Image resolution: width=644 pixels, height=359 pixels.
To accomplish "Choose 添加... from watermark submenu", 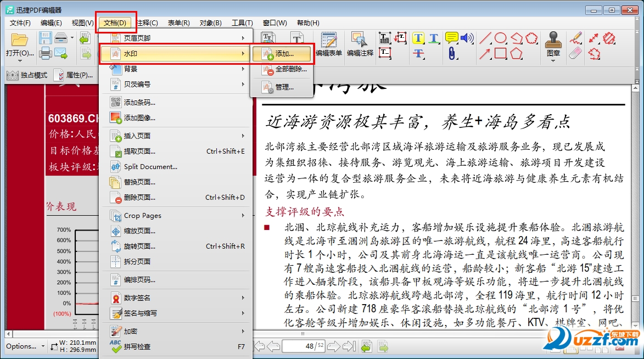I will click(281, 53).
